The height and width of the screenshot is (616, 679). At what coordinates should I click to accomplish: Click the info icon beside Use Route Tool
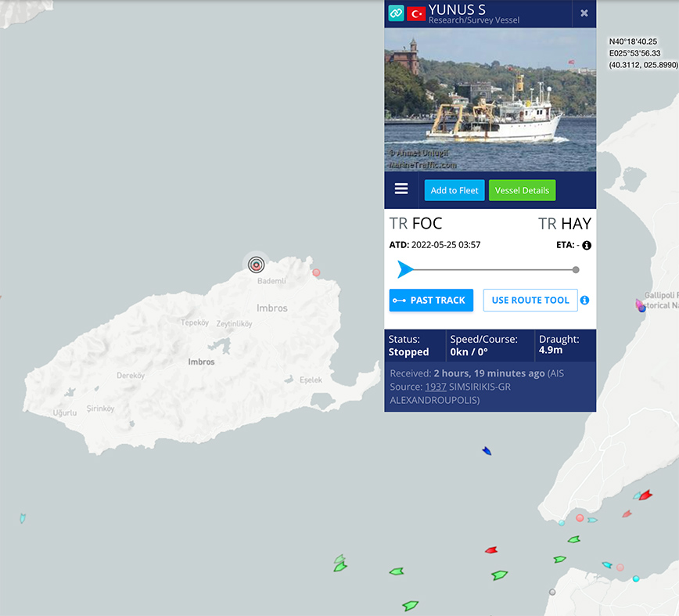(584, 301)
